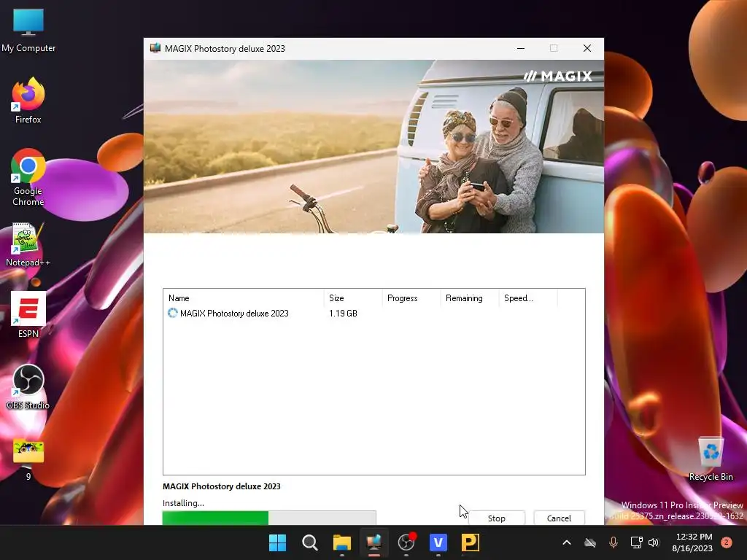Click the Progress column header
This screenshot has height=560, width=747.
coord(411,298)
